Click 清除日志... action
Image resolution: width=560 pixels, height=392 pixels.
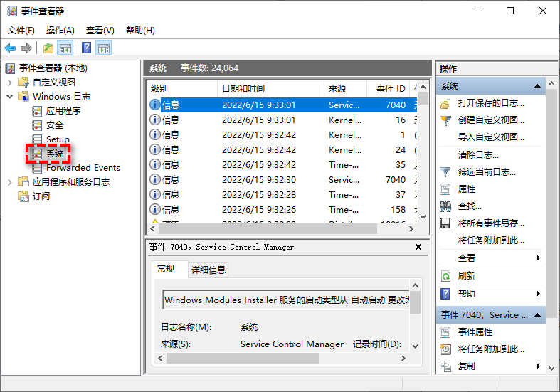(x=478, y=155)
